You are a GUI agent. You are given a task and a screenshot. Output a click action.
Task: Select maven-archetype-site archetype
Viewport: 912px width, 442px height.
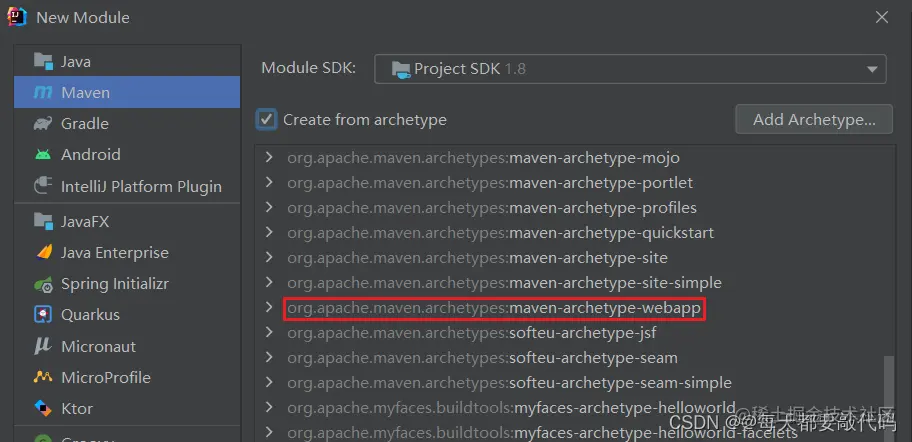tap(478, 258)
